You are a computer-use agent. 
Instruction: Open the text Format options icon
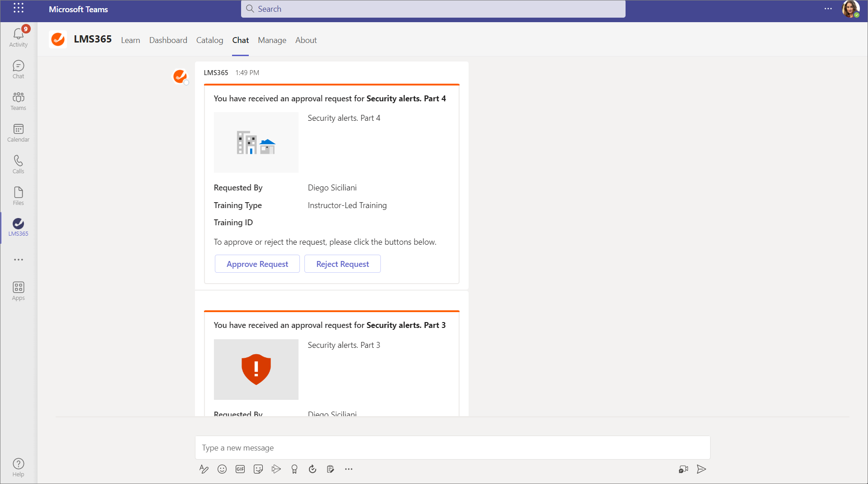pos(204,469)
